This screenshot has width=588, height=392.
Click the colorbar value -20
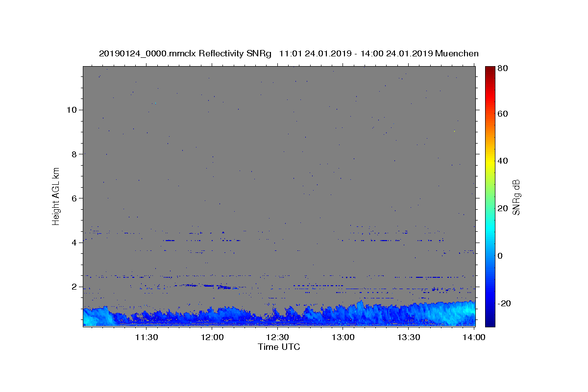point(506,303)
